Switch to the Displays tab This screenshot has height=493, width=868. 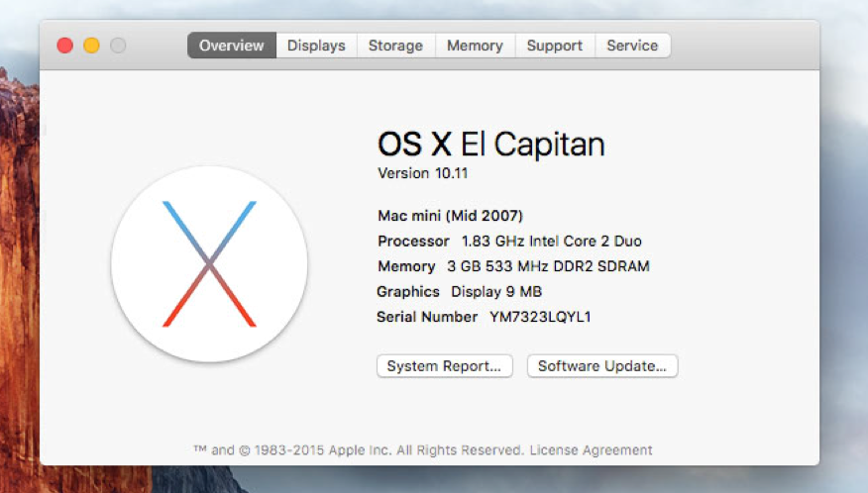316,46
